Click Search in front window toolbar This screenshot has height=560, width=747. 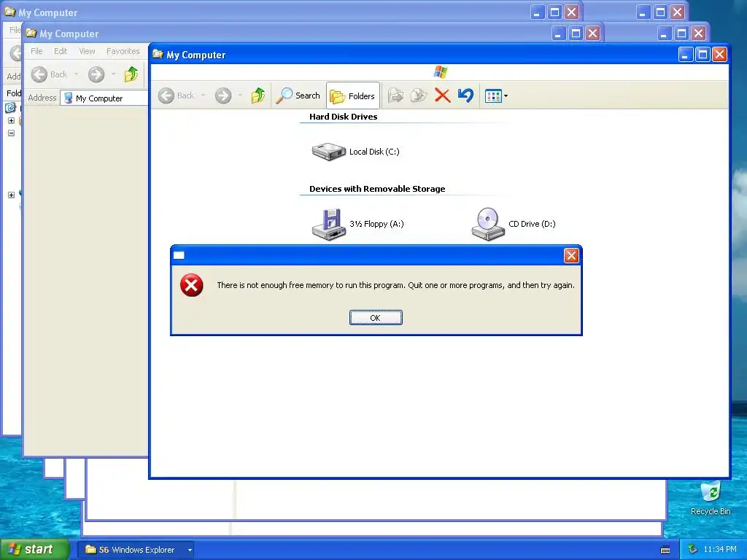[298, 96]
